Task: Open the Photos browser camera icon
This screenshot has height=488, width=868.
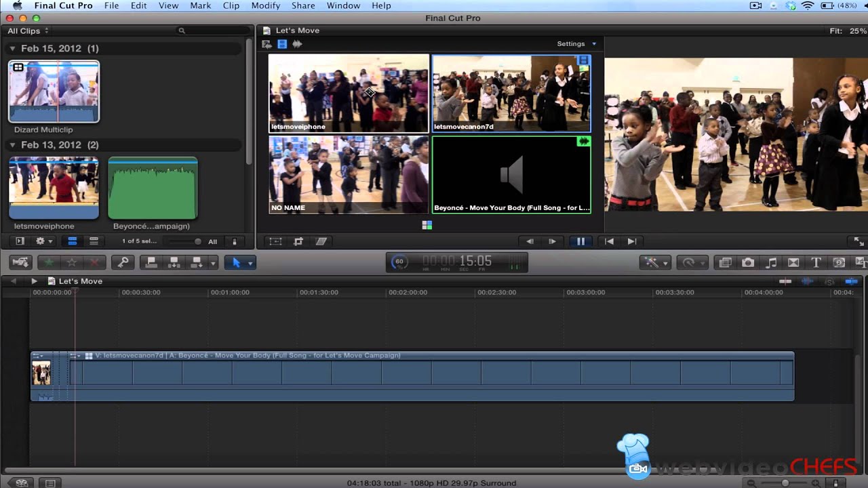Action: point(748,262)
